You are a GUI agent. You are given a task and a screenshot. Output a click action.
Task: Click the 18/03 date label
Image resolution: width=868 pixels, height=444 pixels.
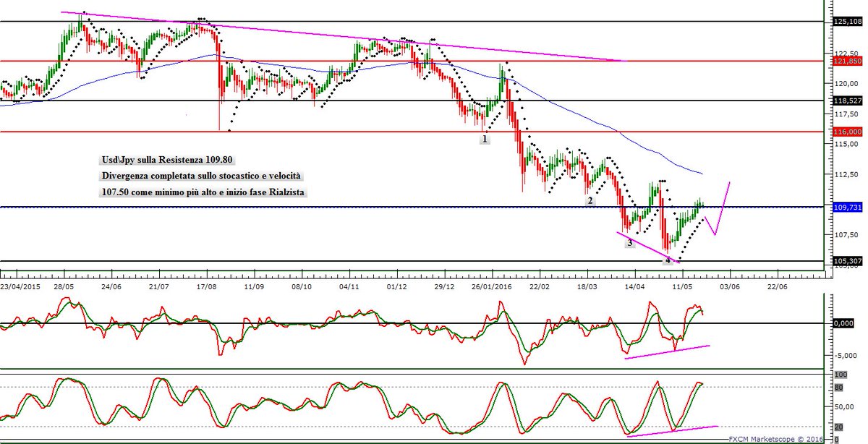[587, 286]
